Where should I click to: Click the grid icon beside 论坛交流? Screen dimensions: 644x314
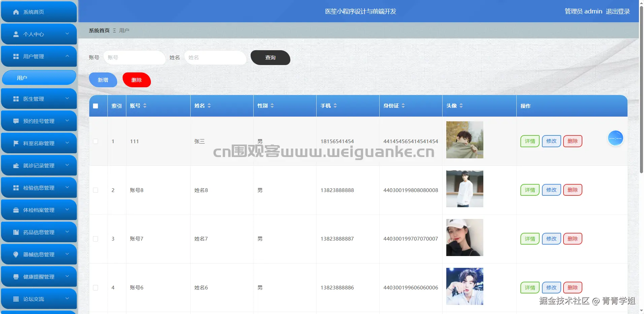(x=16, y=299)
